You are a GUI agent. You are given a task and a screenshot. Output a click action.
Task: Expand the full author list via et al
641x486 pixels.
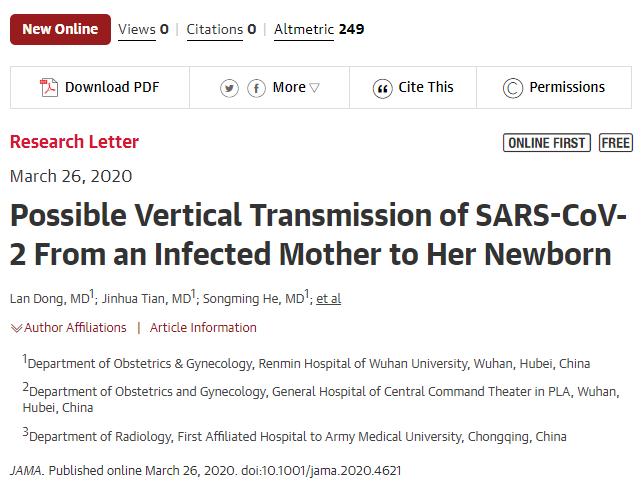click(x=328, y=299)
